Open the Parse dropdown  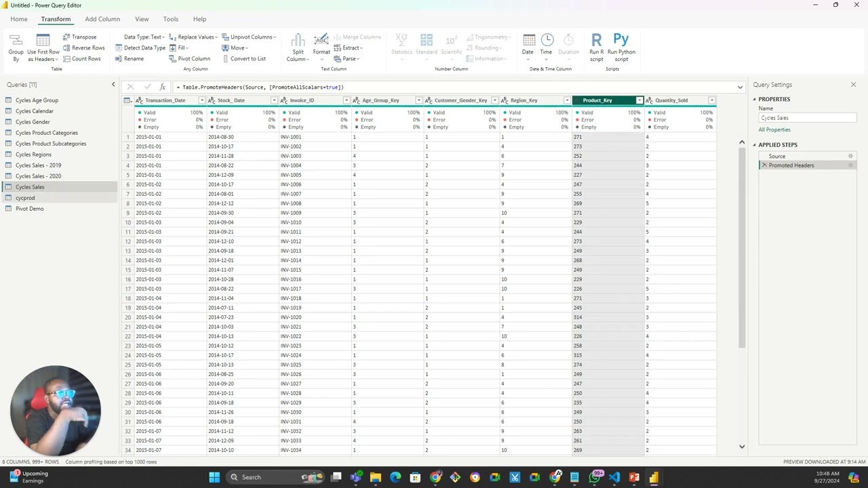tap(347, 59)
